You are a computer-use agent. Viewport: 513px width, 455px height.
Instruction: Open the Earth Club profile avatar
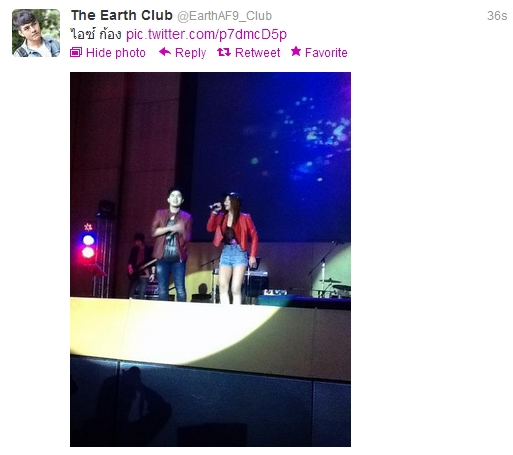36,33
